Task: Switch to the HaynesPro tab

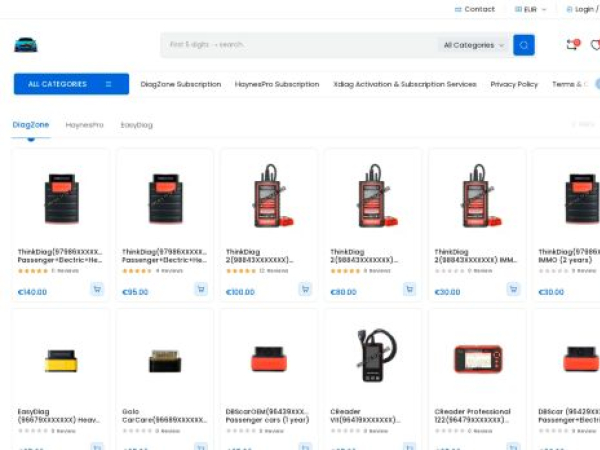Action: (x=85, y=125)
